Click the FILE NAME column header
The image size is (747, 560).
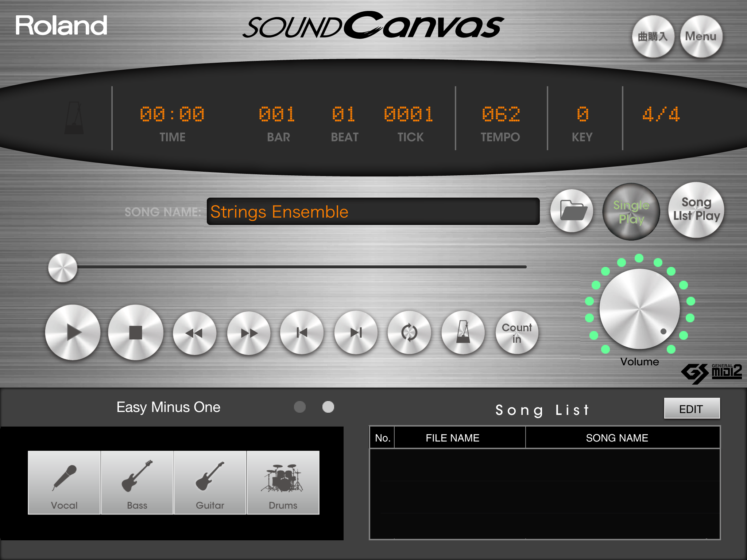pyautogui.click(x=460, y=438)
